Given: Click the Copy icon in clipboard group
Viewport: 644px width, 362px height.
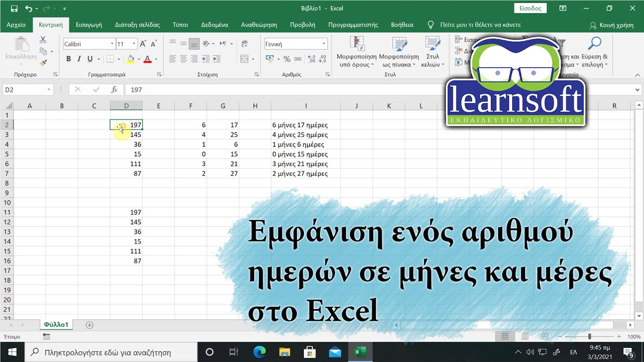Looking at the screenshot, I should (43, 51).
